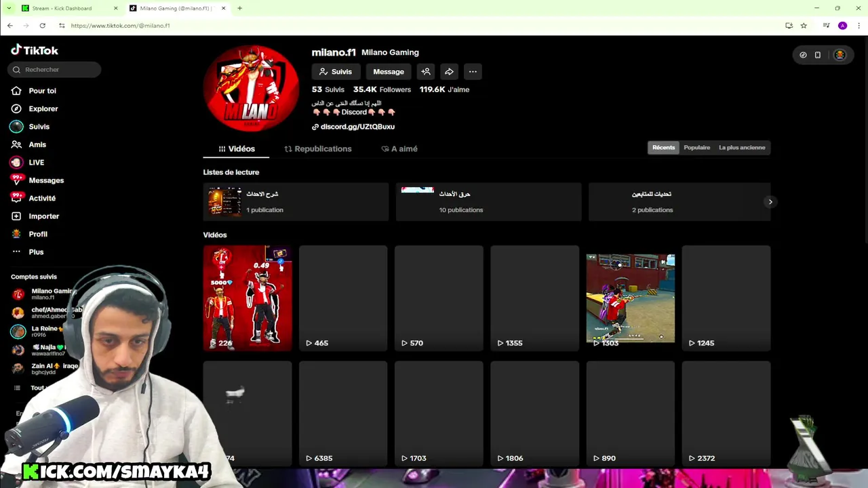868x488 pixels.
Task: Open the playlist with 2 publications
Action: 679,202
